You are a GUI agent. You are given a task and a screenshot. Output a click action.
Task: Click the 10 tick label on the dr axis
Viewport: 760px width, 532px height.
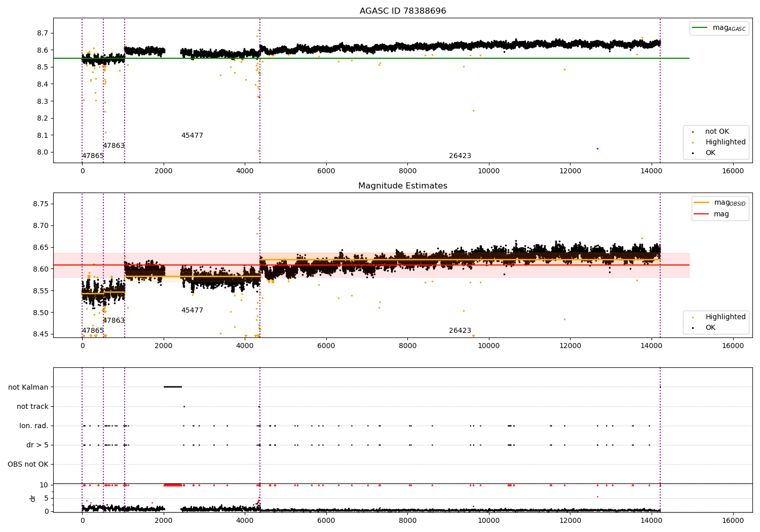pos(45,485)
